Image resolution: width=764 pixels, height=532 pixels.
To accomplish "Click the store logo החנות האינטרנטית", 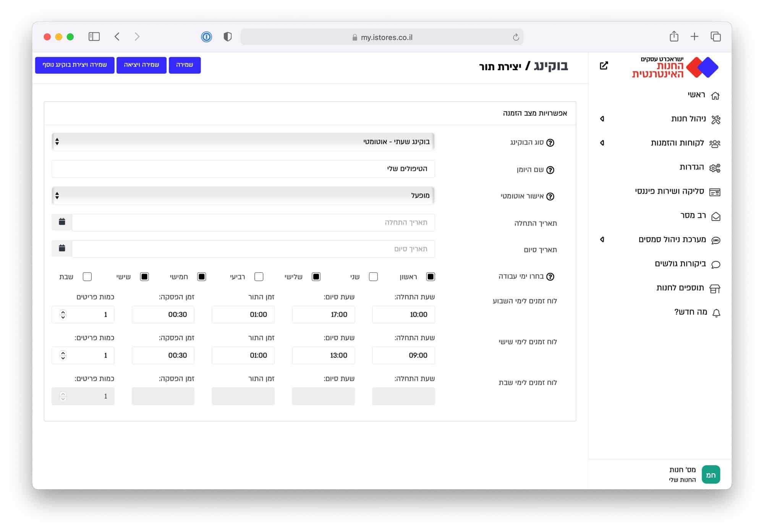I will click(x=675, y=67).
